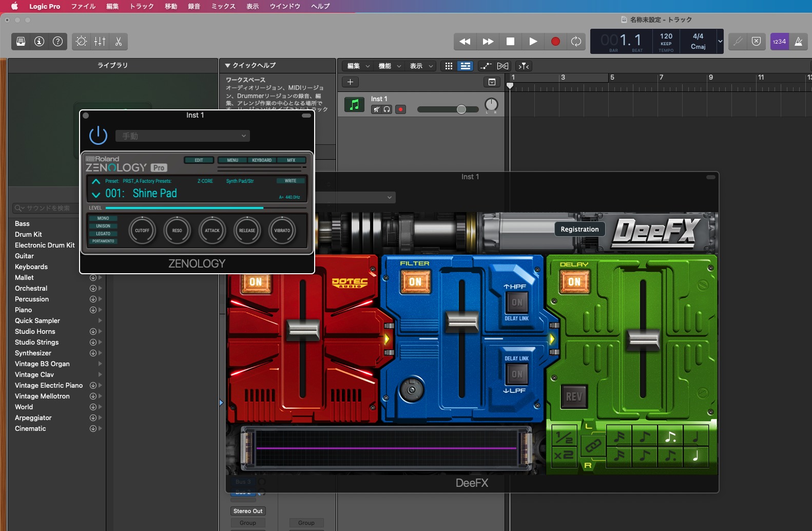This screenshot has height=531, width=812.
Task: Open the トラック menu in menu bar
Action: click(x=142, y=6)
